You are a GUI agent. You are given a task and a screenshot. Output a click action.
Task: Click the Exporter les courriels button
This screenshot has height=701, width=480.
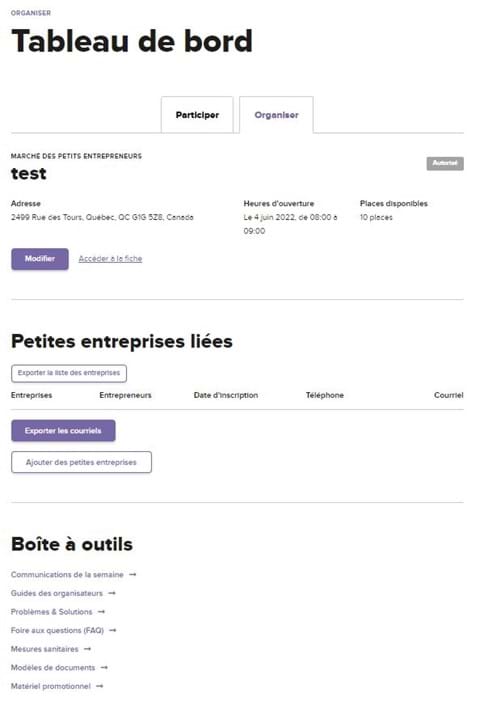pyautogui.click(x=63, y=431)
